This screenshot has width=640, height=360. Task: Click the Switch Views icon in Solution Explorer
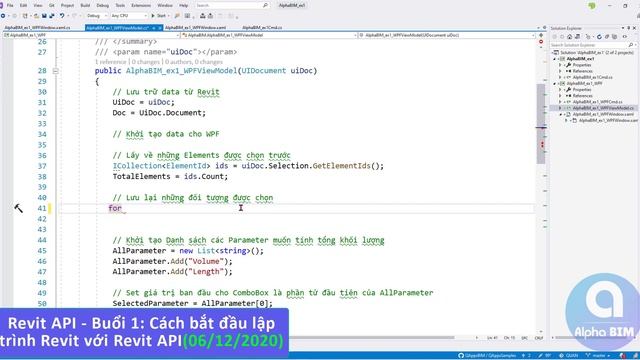(x=577, y=37)
